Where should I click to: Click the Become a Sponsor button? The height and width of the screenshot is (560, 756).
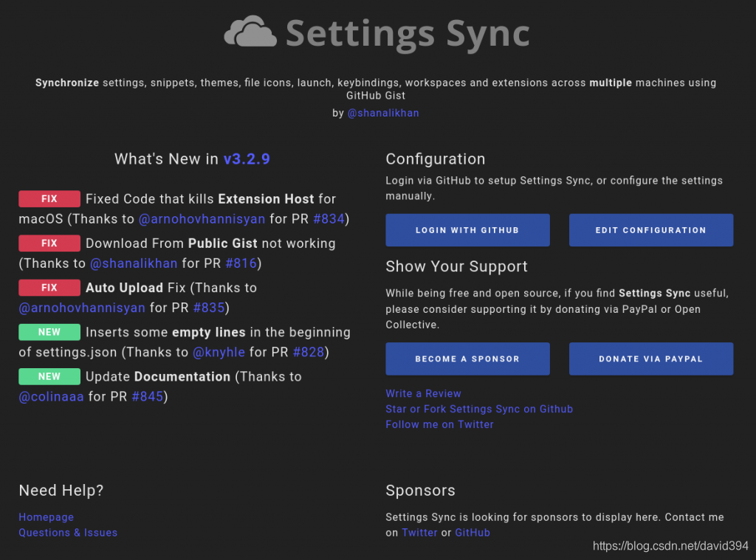[x=467, y=359]
